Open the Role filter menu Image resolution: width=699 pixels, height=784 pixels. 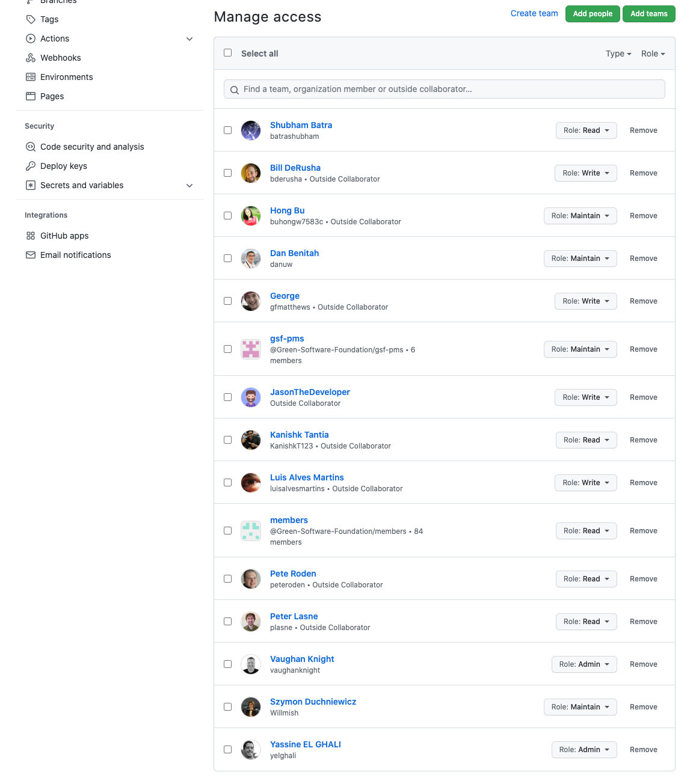653,54
